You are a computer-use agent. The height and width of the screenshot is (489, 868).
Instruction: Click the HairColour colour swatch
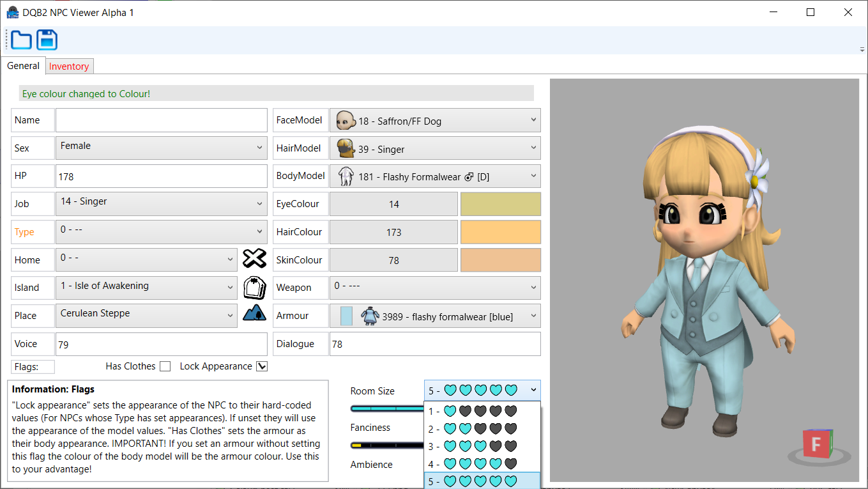click(501, 232)
